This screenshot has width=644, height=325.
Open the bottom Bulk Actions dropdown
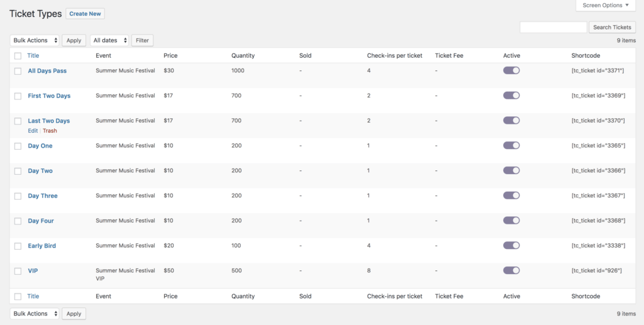35,314
